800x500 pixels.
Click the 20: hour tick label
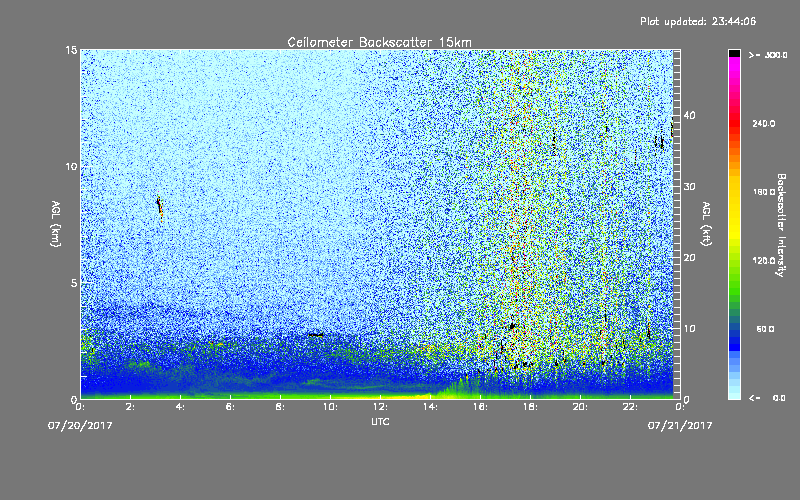(x=581, y=407)
